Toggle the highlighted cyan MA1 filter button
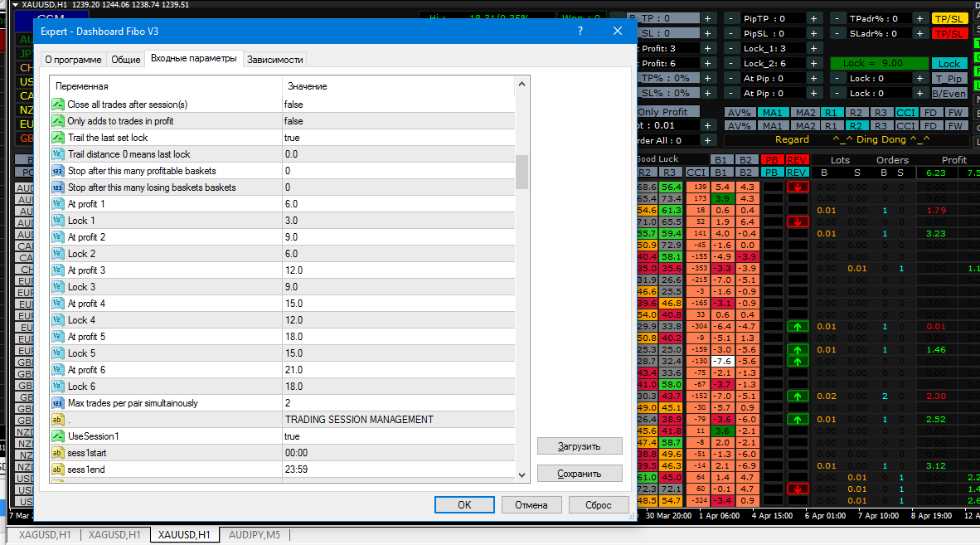 (x=773, y=113)
